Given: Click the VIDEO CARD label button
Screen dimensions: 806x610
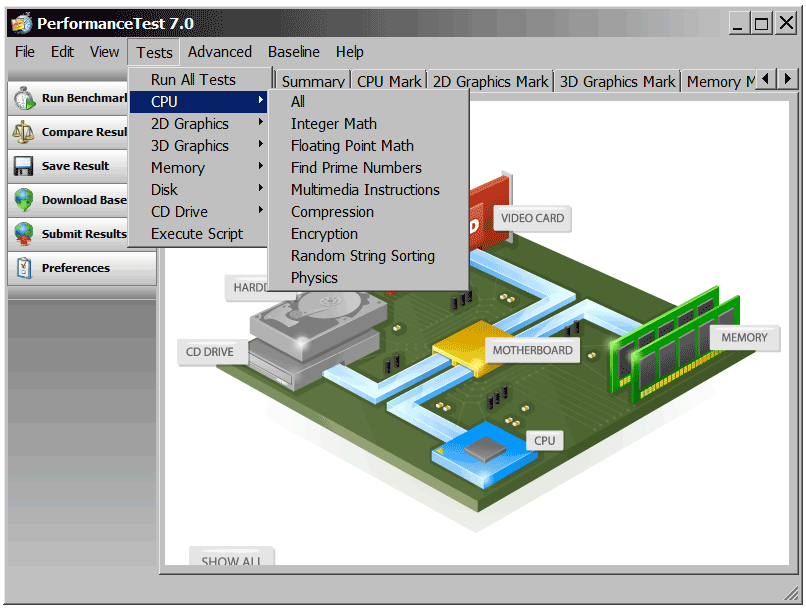Looking at the screenshot, I should [532, 218].
